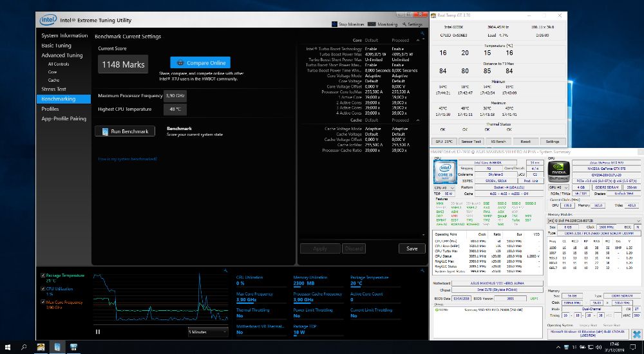Image resolution: width=644 pixels, height=354 pixels.
Task: Click the blue X close icon in HWiNFO summary
Action: 637,334
